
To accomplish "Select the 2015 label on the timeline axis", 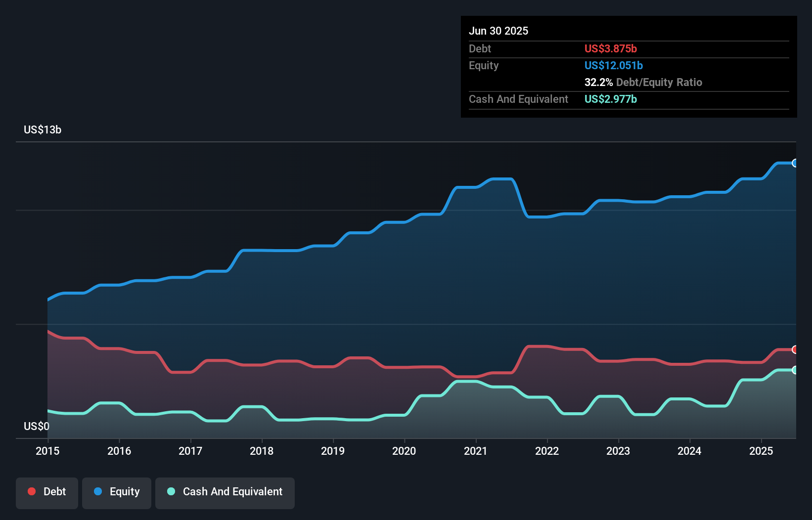I will (47, 451).
